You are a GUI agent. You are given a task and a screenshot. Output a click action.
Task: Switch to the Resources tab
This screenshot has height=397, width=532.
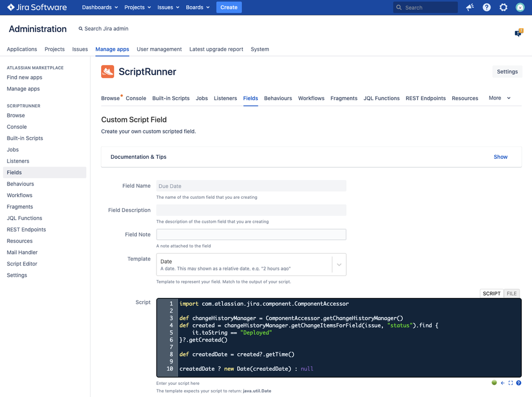click(465, 98)
